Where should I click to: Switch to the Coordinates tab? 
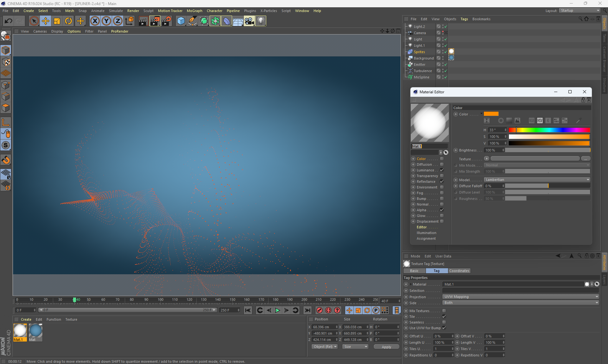click(x=459, y=271)
